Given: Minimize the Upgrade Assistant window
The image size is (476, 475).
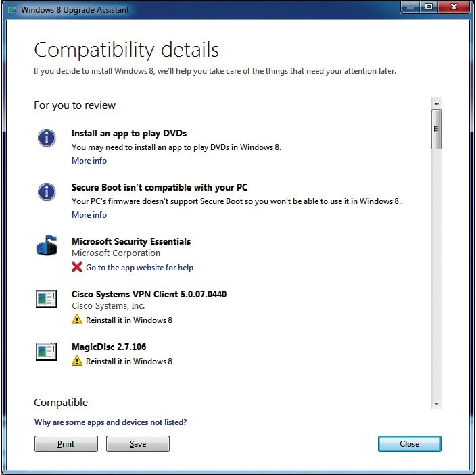Looking at the screenshot, I should tap(410, 7).
